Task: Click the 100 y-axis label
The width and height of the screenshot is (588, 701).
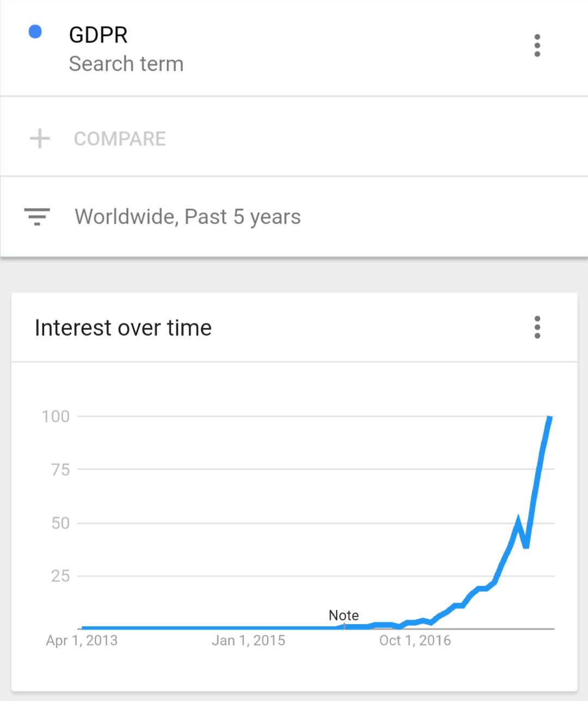Action: click(x=56, y=416)
